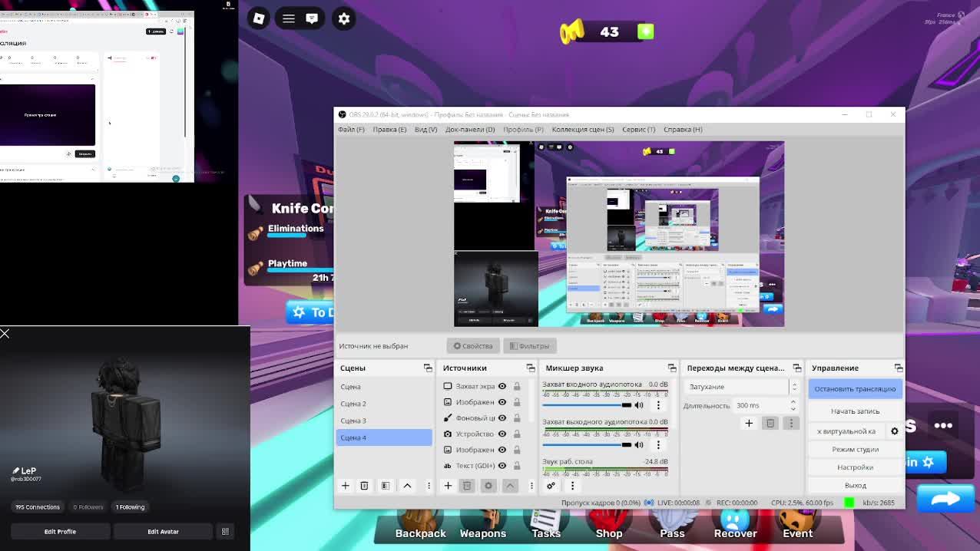Image resolution: width=980 pixels, height=551 pixels.
Task: Toggle visibility of first Изображение source
Action: [502, 402]
